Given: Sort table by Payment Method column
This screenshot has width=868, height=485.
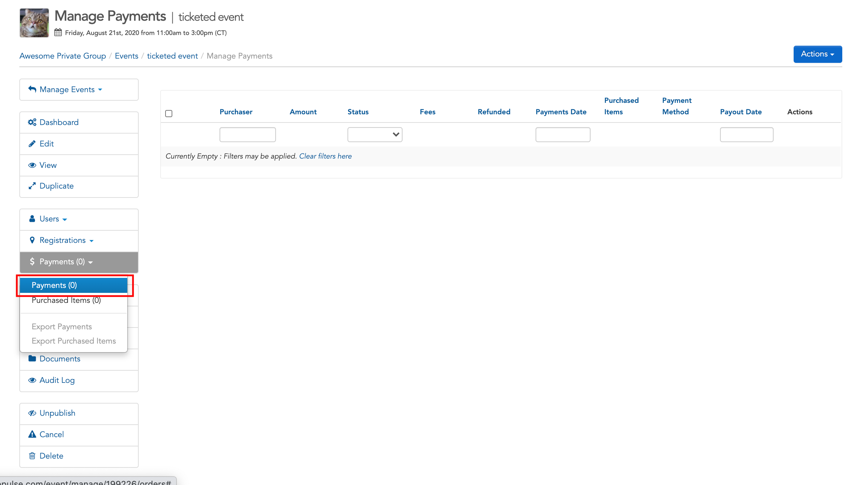Looking at the screenshot, I should (x=677, y=106).
